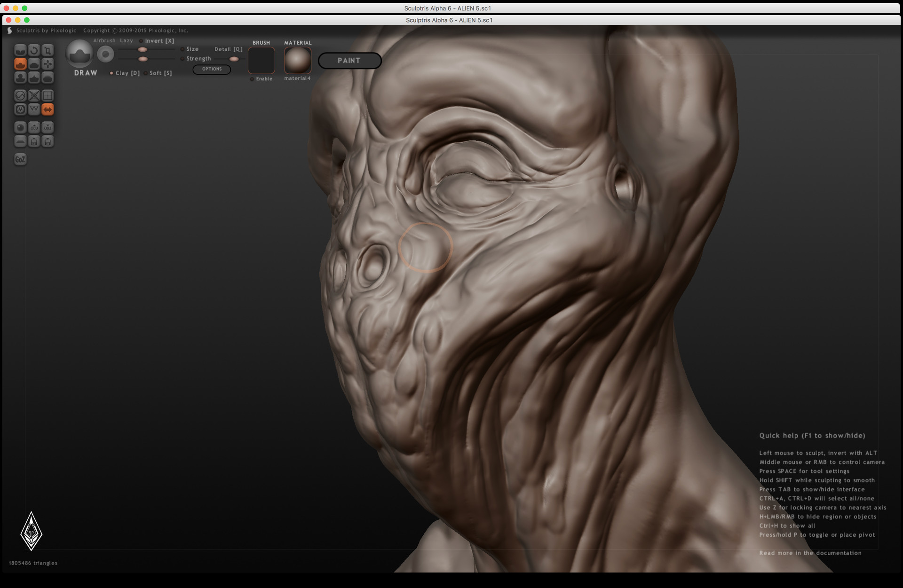
Task: Select the Clay [D] radio option
Action: click(125, 73)
